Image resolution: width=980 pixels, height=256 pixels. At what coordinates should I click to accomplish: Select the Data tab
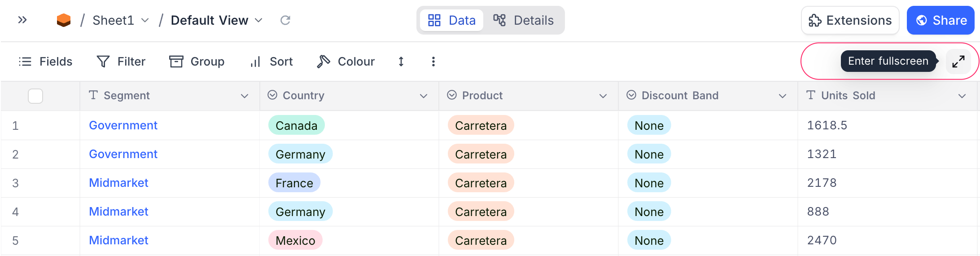click(451, 20)
